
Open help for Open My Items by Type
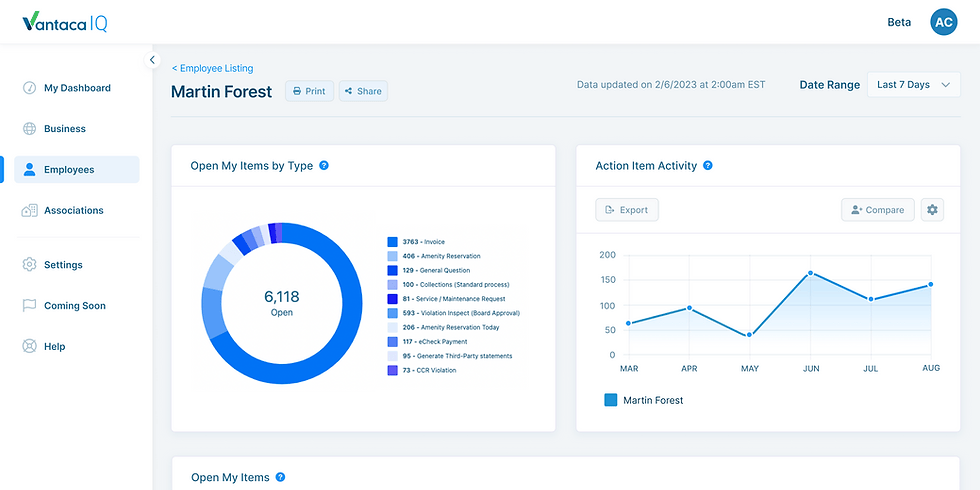324,166
